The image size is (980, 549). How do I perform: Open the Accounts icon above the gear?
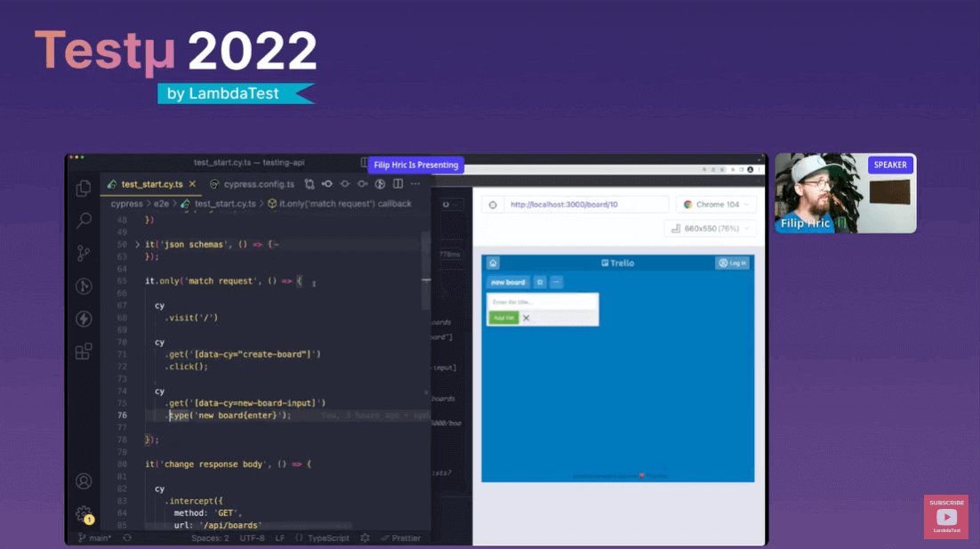84,480
